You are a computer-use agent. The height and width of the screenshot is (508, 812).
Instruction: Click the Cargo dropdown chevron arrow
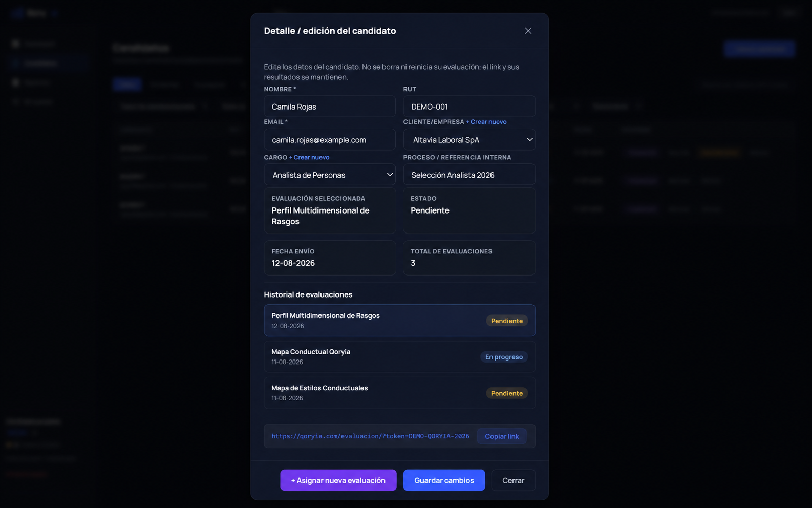point(390,175)
